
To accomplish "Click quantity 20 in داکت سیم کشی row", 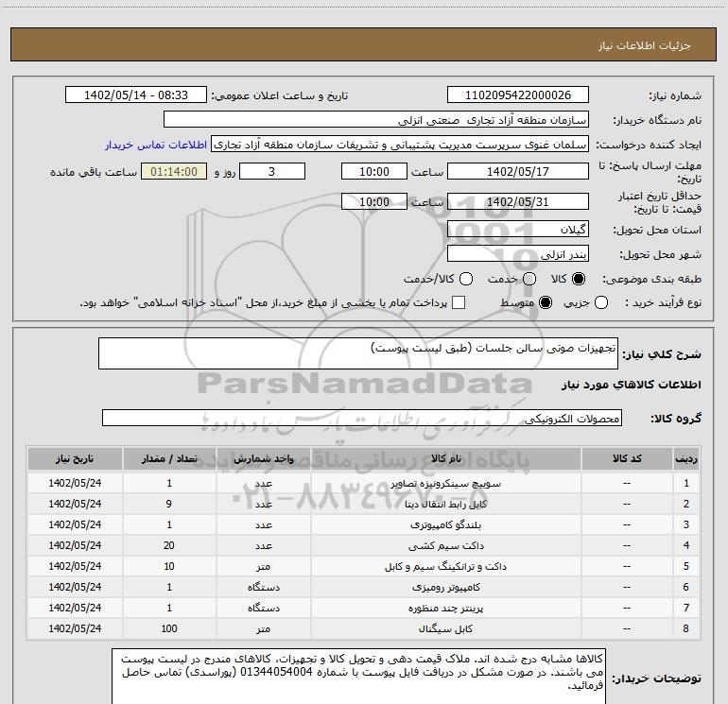I will (169, 546).
